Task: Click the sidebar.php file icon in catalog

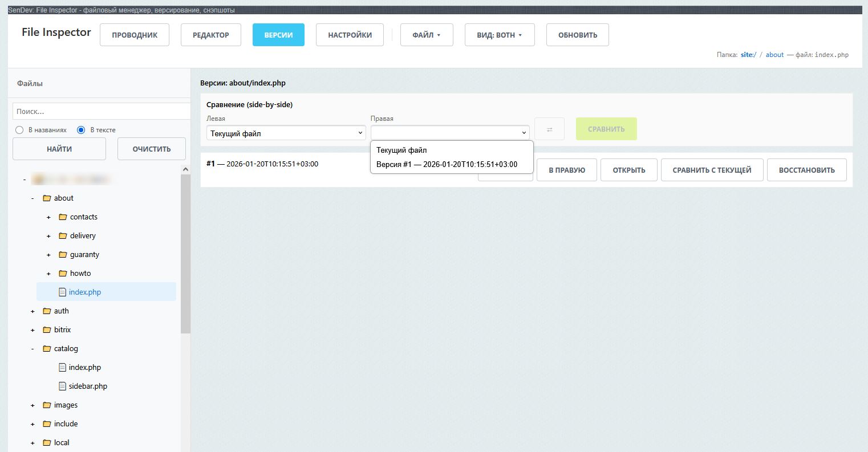Action: 62,386
